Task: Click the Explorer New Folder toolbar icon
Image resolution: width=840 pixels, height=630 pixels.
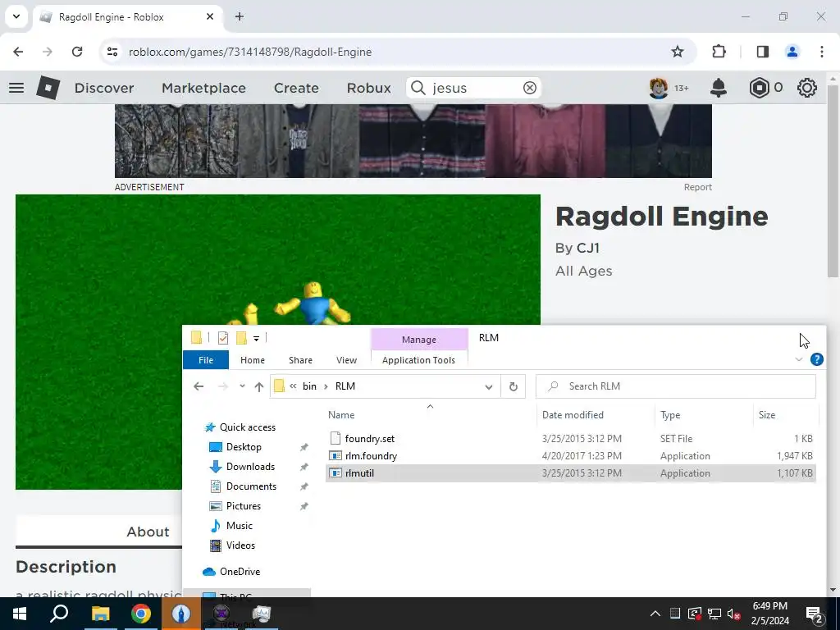Action: point(242,337)
